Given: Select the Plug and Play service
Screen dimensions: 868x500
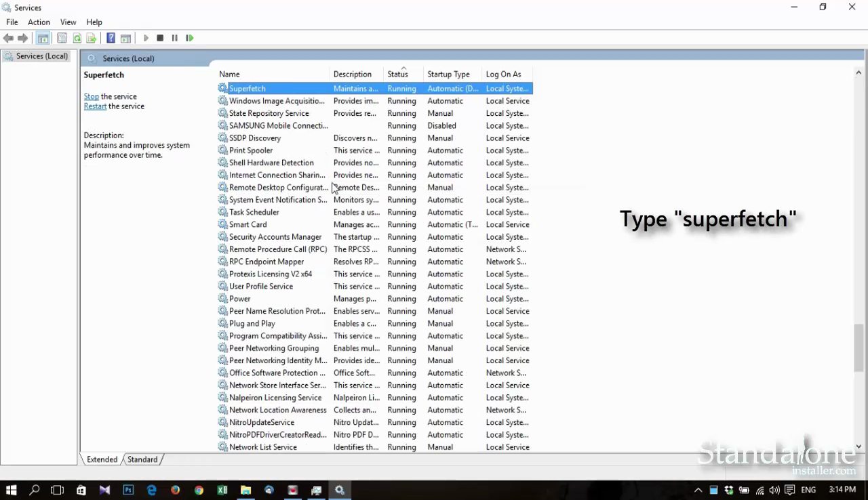Looking at the screenshot, I should (x=375, y=324).
